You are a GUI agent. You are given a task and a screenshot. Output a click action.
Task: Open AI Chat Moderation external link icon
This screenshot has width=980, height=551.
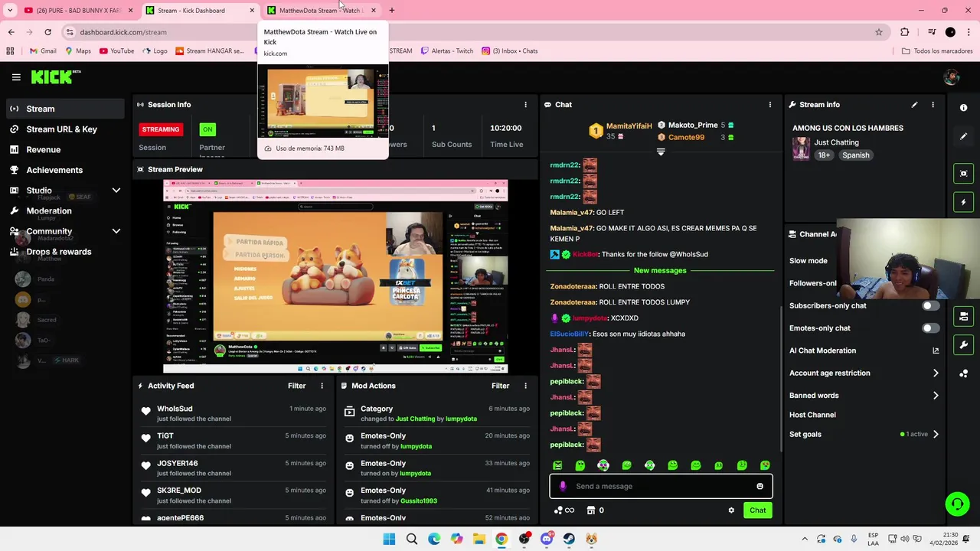[x=936, y=350]
